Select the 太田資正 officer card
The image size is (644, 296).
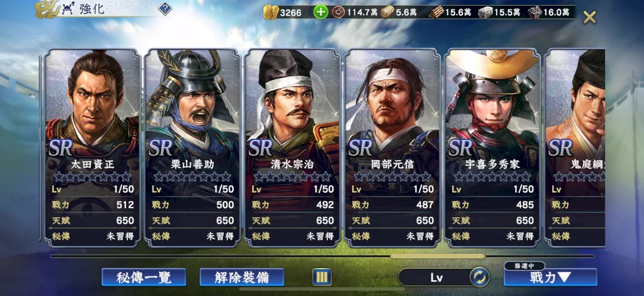click(92, 148)
